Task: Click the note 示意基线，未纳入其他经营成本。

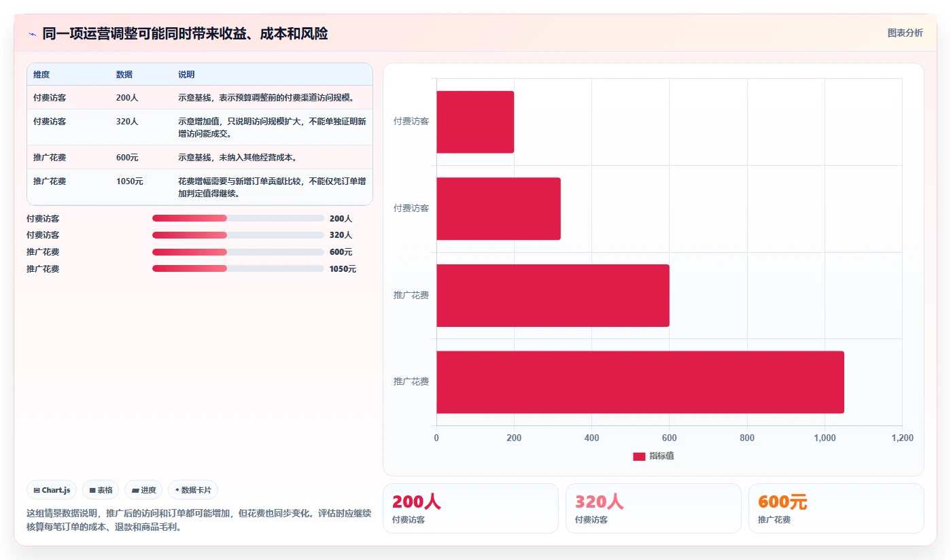Action: (238, 158)
